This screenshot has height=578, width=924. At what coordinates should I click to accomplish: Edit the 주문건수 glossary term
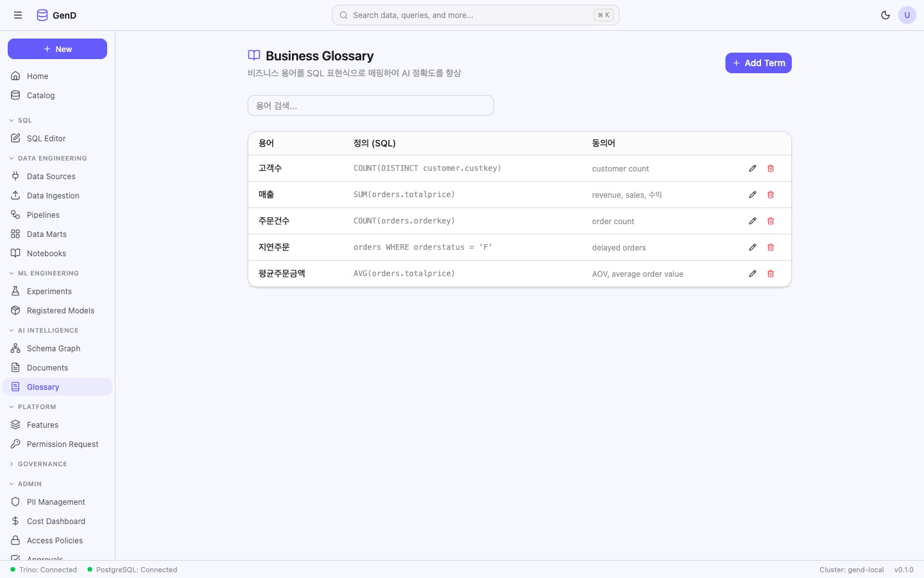point(753,221)
